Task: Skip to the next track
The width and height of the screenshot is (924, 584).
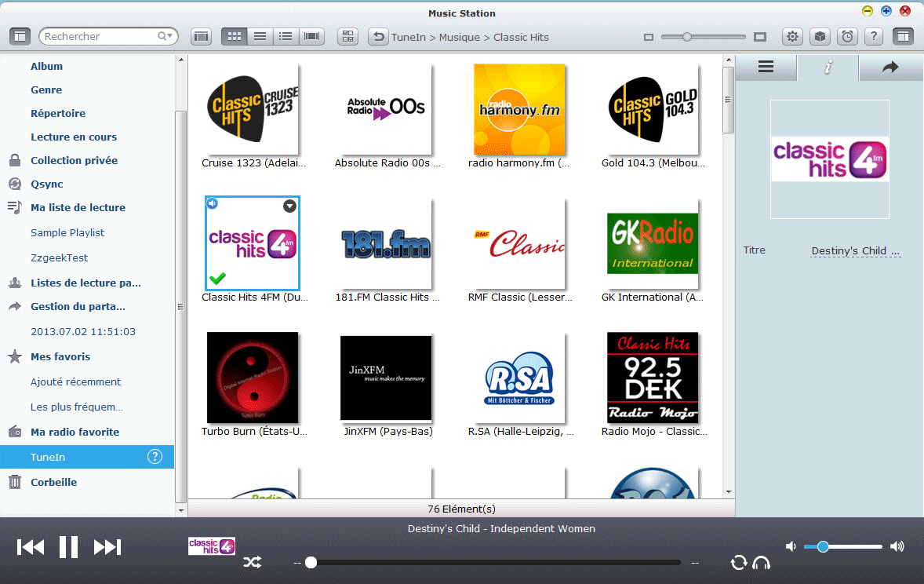Action: click(107, 547)
